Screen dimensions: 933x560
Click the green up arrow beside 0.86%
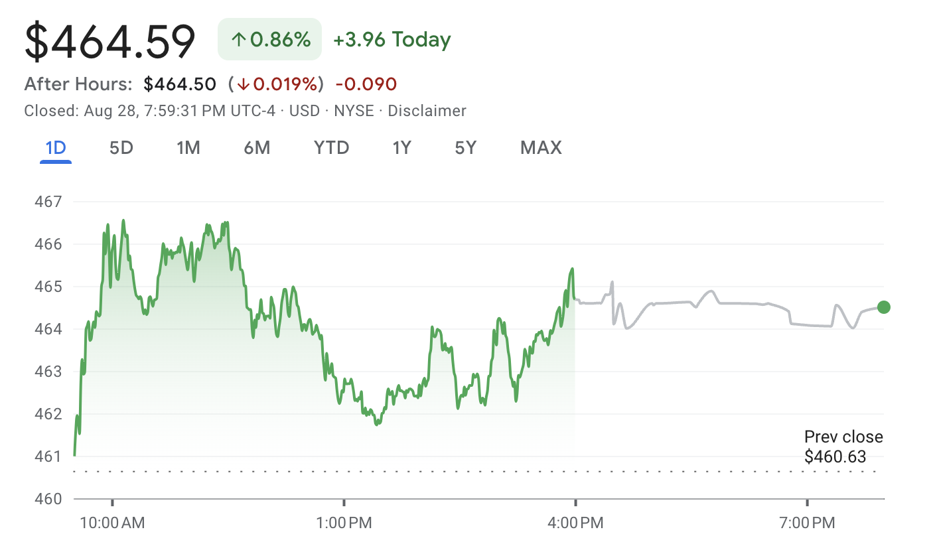[239, 40]
